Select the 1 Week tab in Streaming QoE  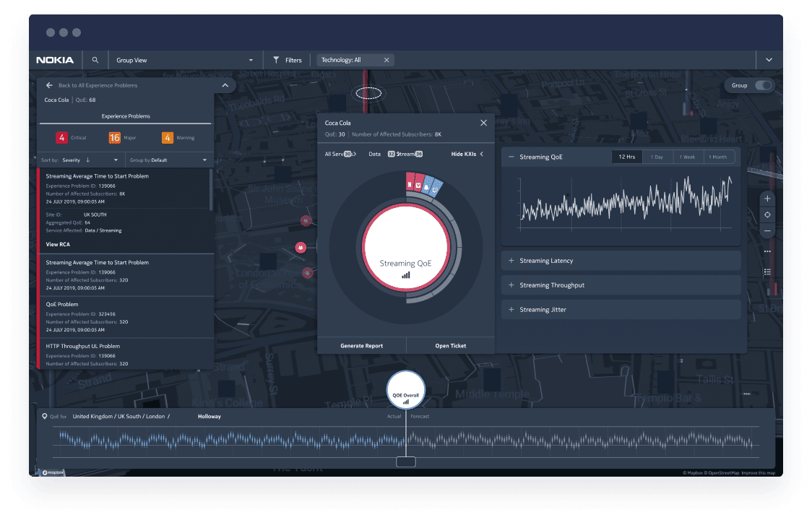click(x=687, y=157)
